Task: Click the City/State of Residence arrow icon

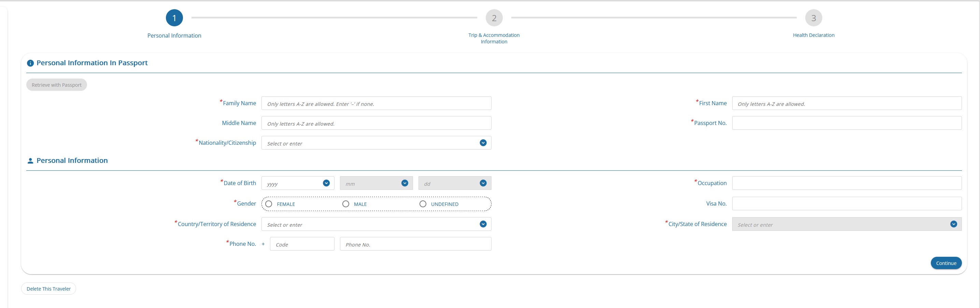Action: (x=953, y=224)
